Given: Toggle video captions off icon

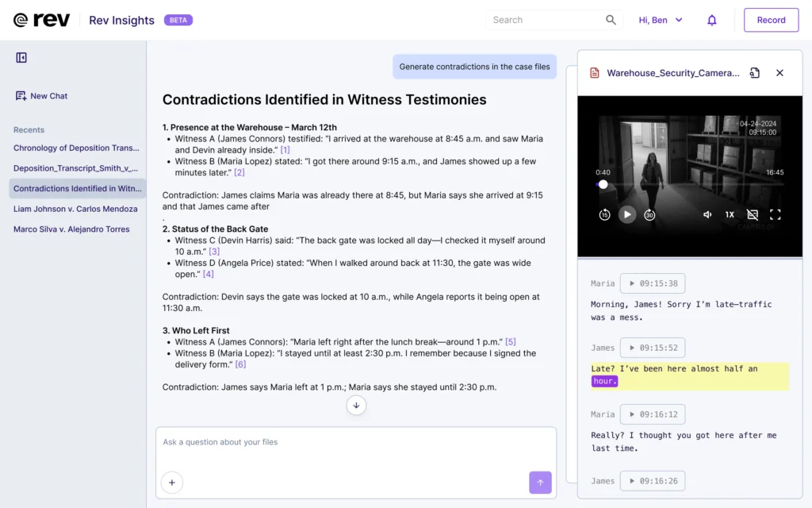Looking at the screenshot, I should pos(753,214).
